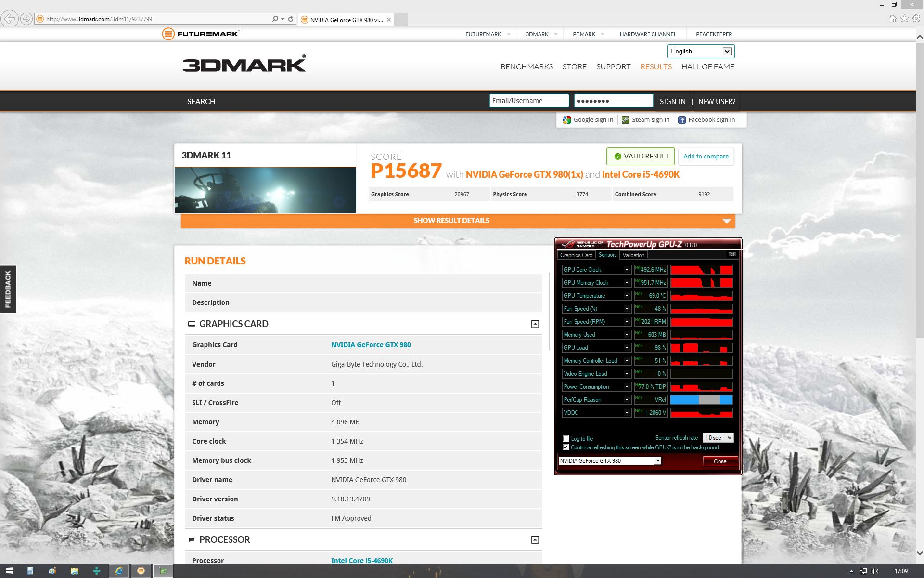Viewport: 924px width, 578px height.
Task: Click the taskbar icon right of calculator
Action: tap(52, 571)
